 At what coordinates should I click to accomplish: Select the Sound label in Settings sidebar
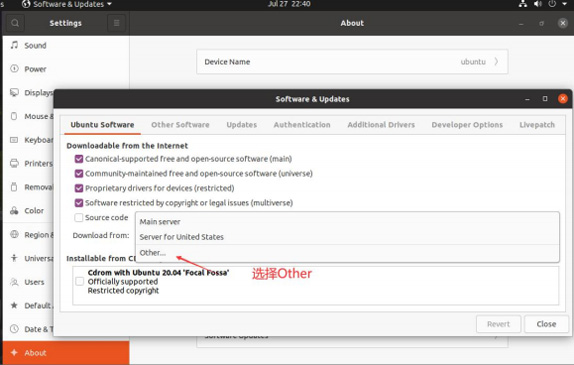[x=35, y=45]
